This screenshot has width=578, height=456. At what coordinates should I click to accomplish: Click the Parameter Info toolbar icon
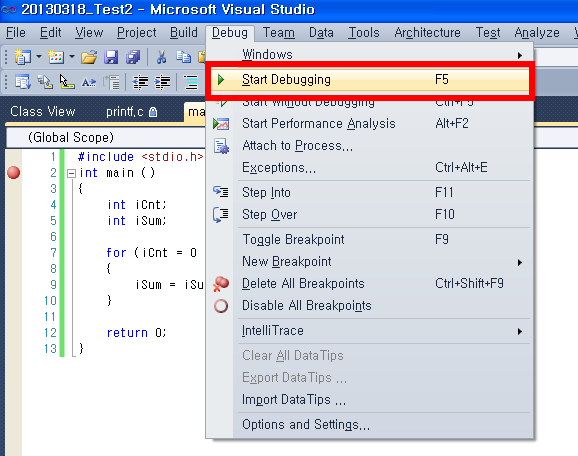(x=45, y=82)
